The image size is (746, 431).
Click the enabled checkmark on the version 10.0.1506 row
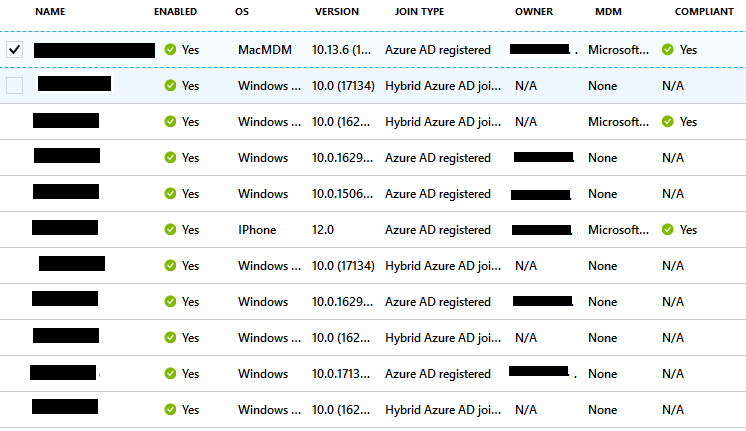[170, 193]
